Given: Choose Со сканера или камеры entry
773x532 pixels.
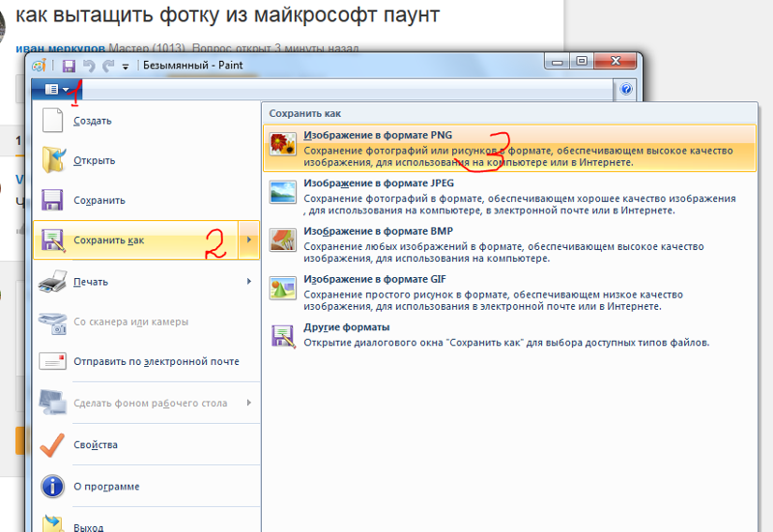Looking at the screenshot, I should 147,322.
